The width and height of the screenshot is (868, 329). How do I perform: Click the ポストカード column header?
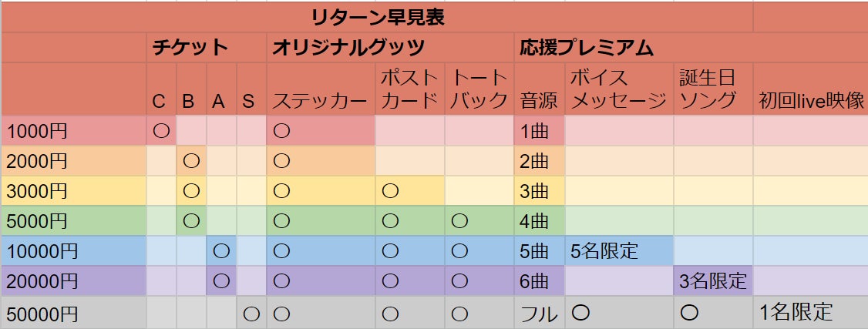tap(409, 89)
